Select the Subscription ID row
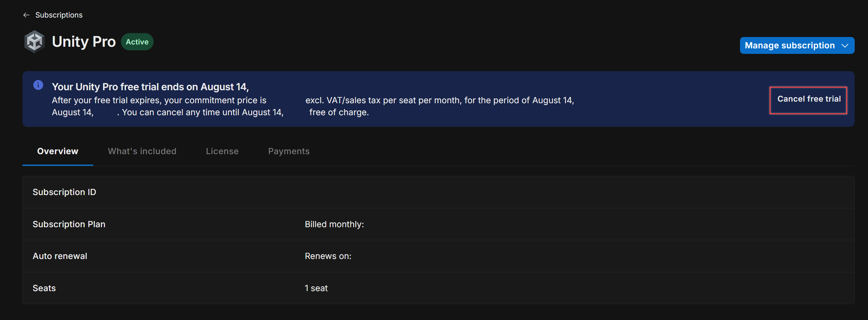The height and width of the screenshot is (320, 868). (x=64, y=192)
